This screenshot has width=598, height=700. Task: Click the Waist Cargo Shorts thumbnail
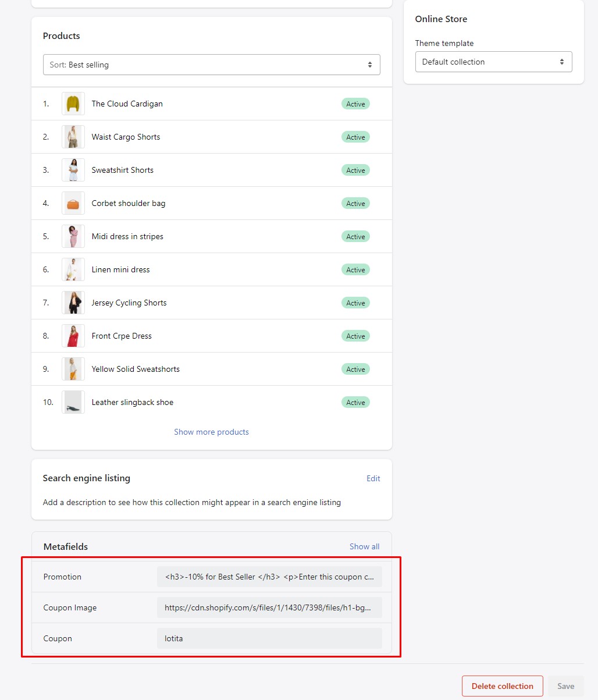pyautogui.click(x=73, y=137)
